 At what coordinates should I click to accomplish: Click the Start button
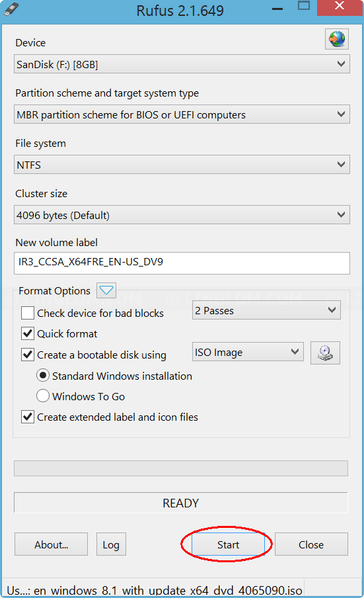[228, 544]
